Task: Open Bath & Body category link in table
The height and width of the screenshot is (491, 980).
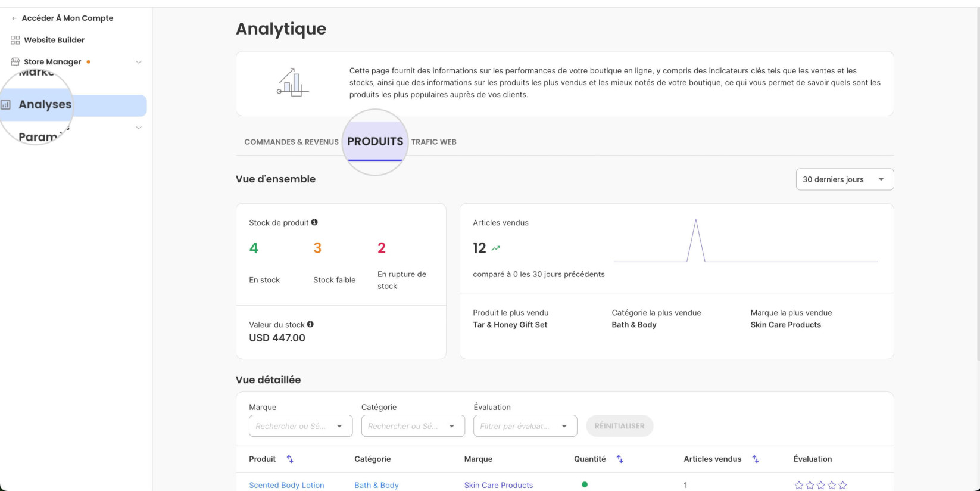Action: click(376, 485)
